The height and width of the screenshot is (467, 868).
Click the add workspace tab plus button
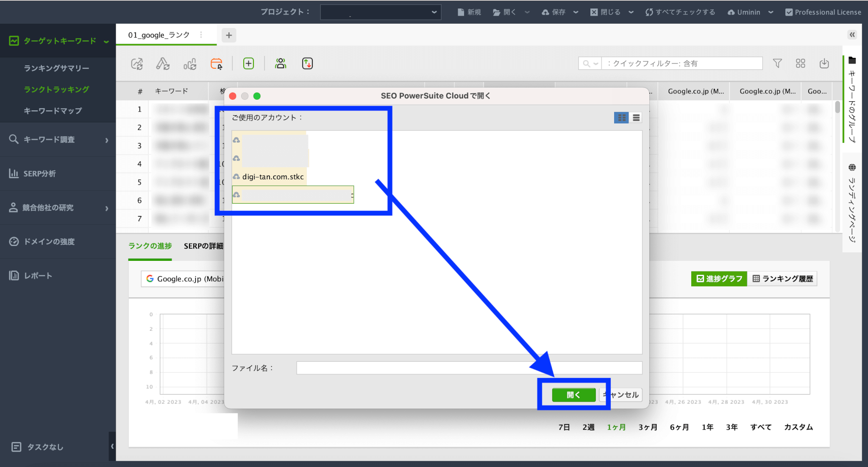[229, 35]
